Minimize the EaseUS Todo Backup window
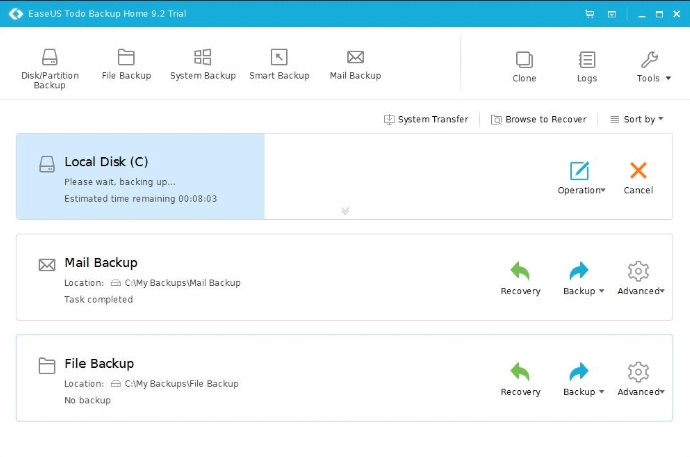The image size is (690, 457). 642,15
